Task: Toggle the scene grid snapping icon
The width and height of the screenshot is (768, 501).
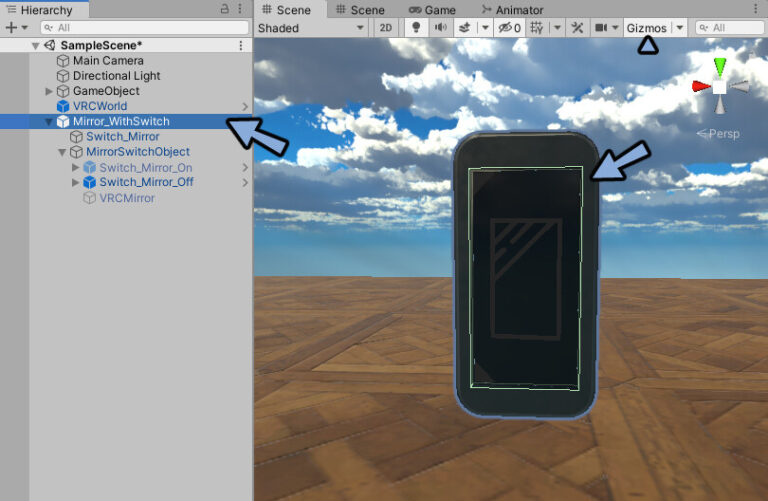Action: coord(537,28)
